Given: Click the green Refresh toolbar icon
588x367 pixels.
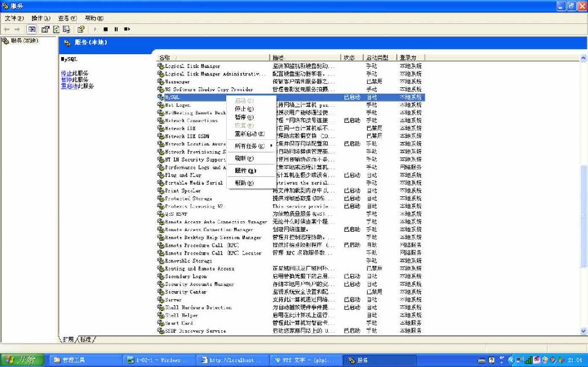Looking at the screenshot, I should (57, 29).
